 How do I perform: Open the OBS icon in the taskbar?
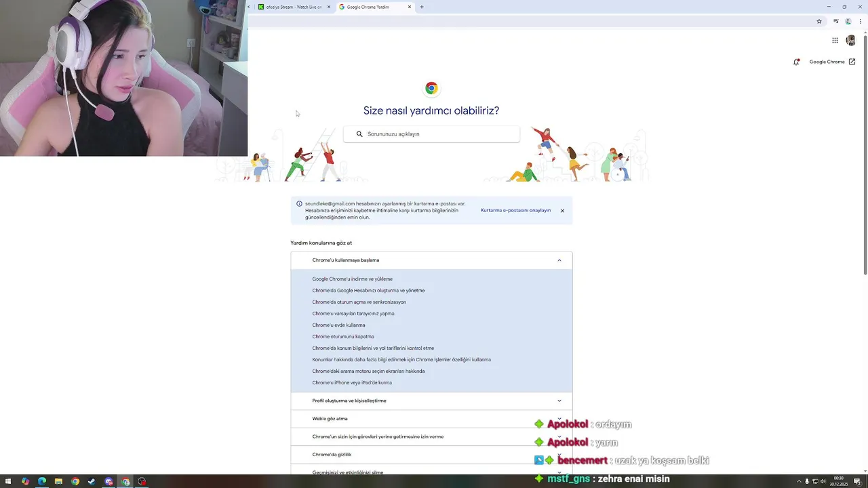point(142,481)
